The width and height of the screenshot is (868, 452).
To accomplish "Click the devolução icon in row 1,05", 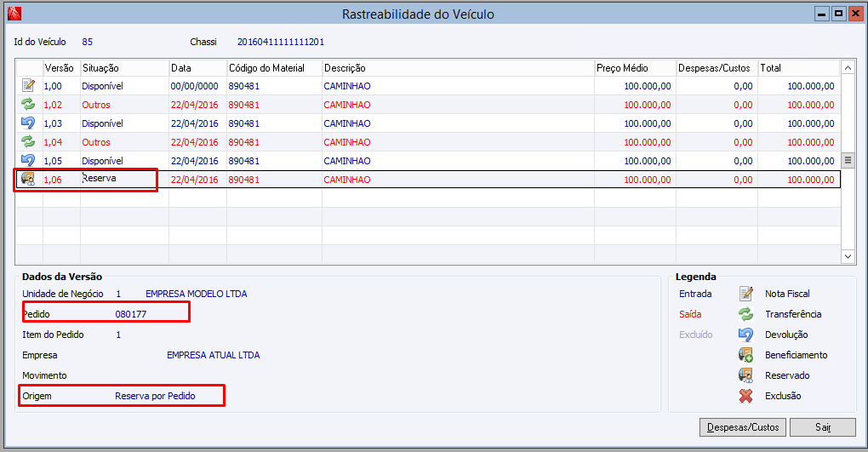I will click(x=28, y=161).
